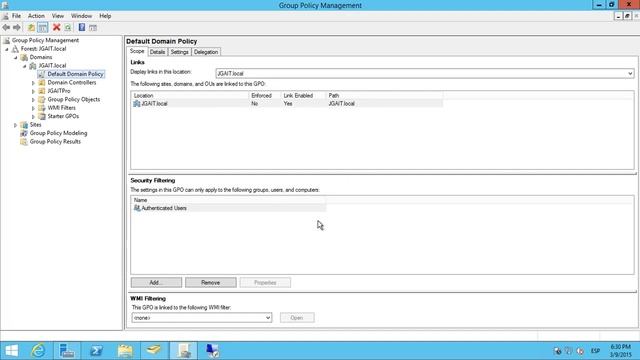Open PowerShell from taskbar
The width and height of the screenshot is (640, 360).
tap(96, 351)
